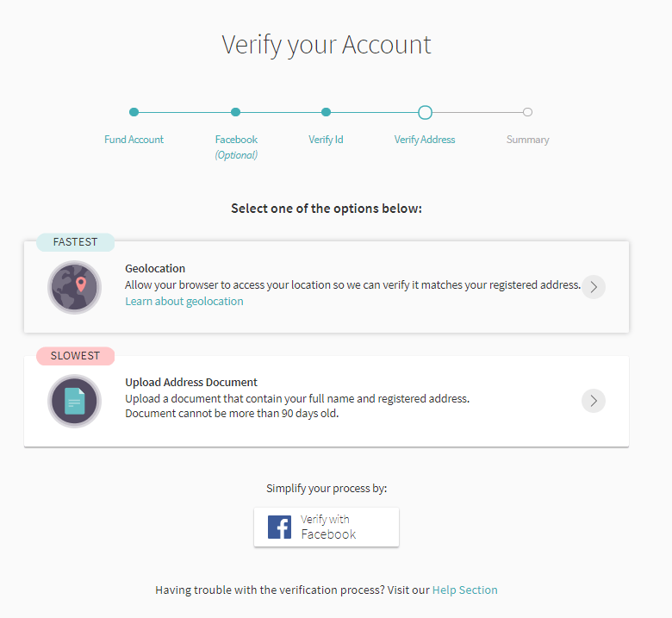Click the Facebook logo icon

pyautogui.click(x=279, y=527)
